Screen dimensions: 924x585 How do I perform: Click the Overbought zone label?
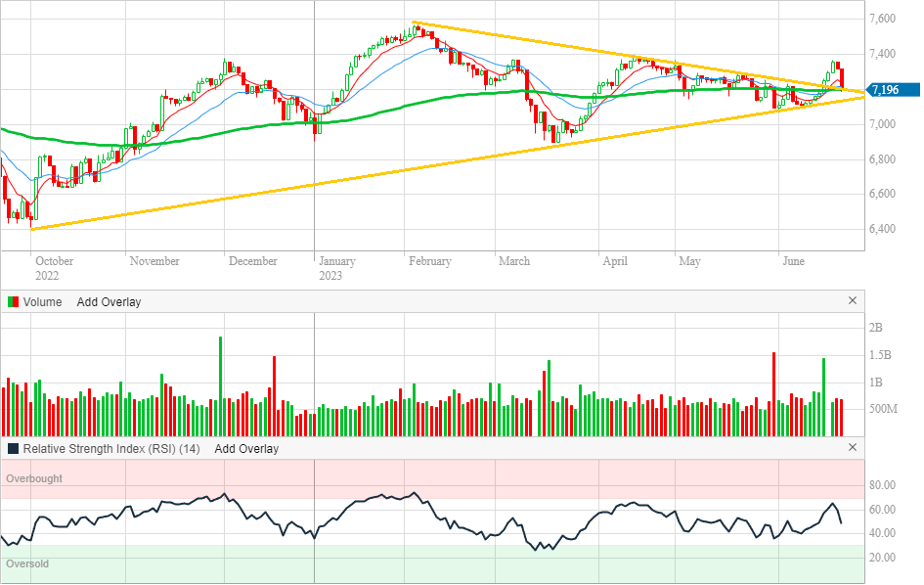click(x=34, y=478)
